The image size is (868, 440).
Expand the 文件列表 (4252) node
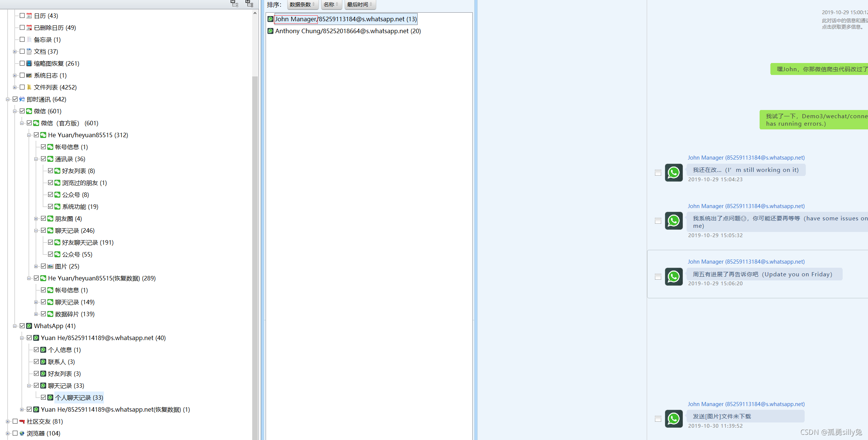pos(15,87)
